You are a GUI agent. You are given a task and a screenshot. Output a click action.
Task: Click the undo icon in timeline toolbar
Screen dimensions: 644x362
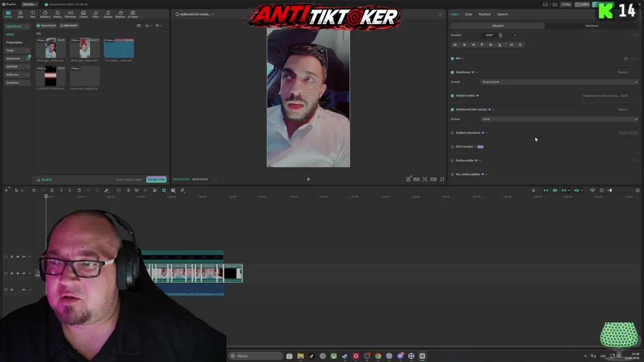point(34,191)
